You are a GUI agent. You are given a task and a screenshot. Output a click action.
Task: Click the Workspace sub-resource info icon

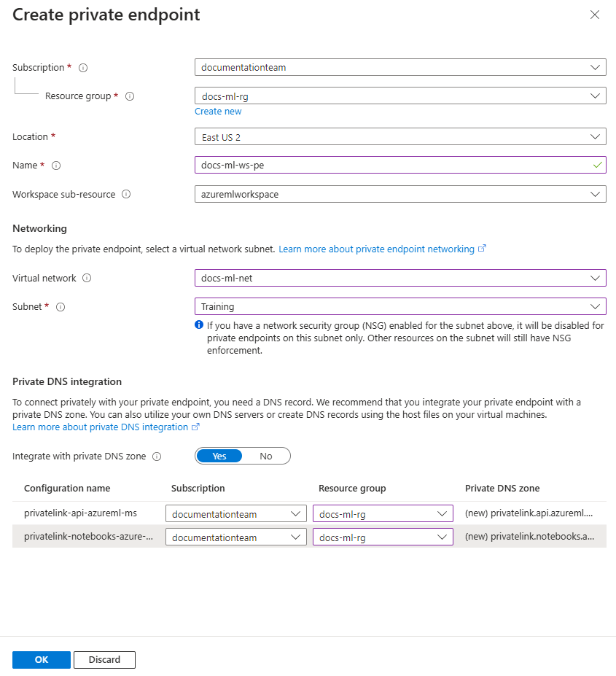(125, 194)
